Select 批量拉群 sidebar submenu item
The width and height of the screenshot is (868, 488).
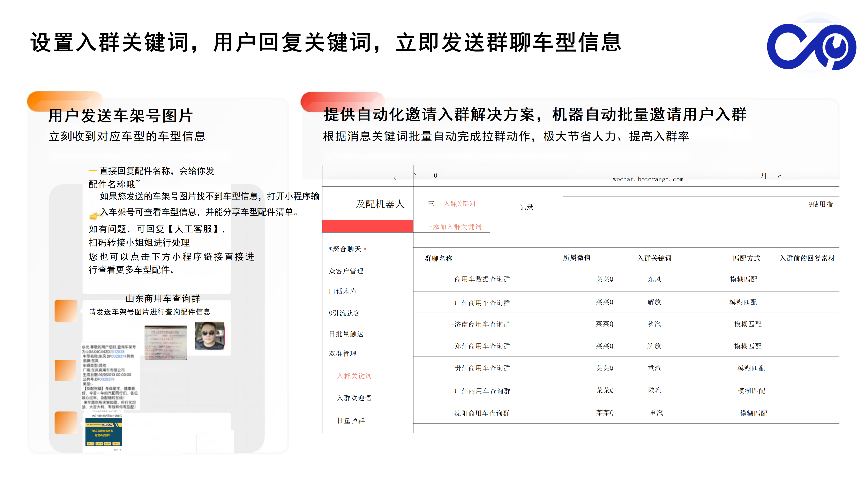tap(351, 421)
